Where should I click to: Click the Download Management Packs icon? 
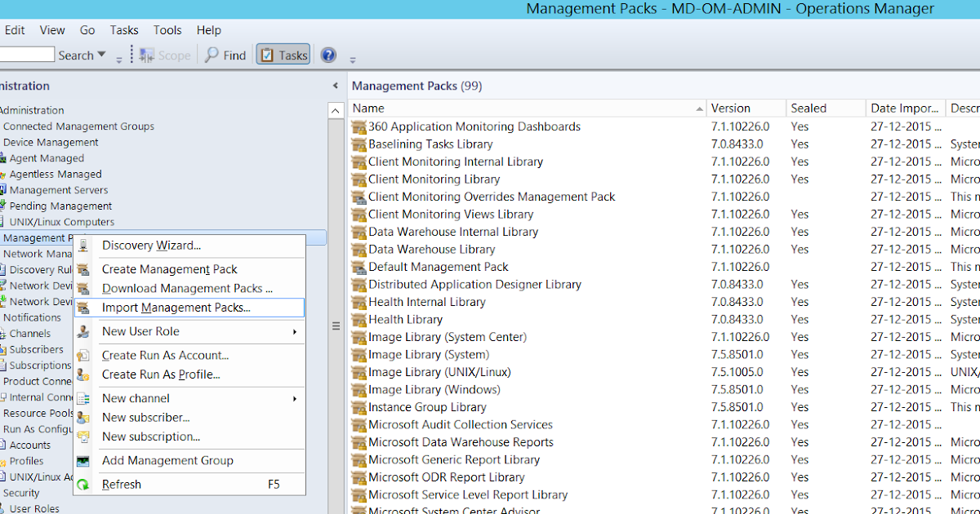(x=83, y=288)
